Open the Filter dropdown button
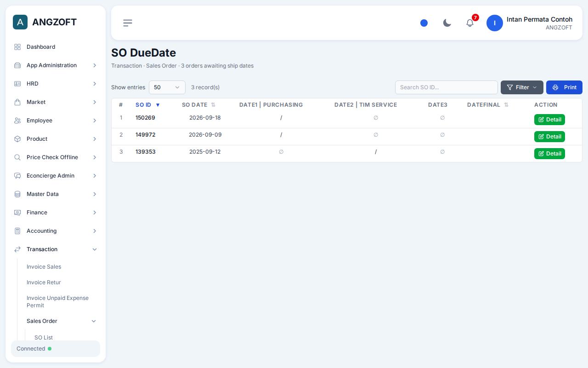This screenshot has width=588, height=368. click(522, 87)
